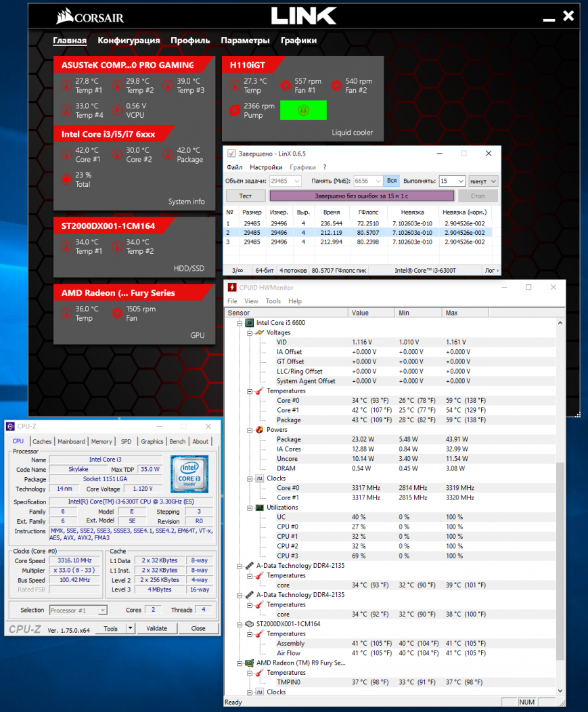Open the LinX memory (МиБ) dropdown
Viewport: 588px width, 712px height.
point(378,181)
